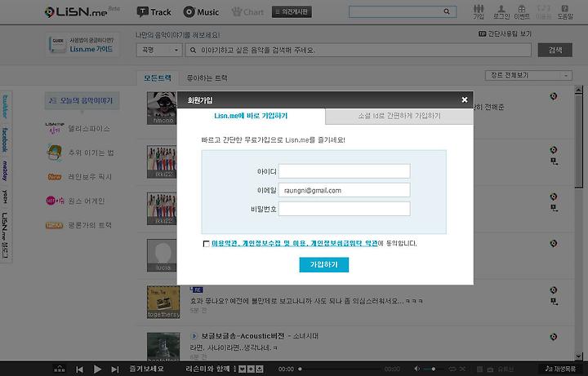Click the play icon beside 보글보글송-Acoustic버전
The height and width of the screenshot is (376, 588).
194,336
